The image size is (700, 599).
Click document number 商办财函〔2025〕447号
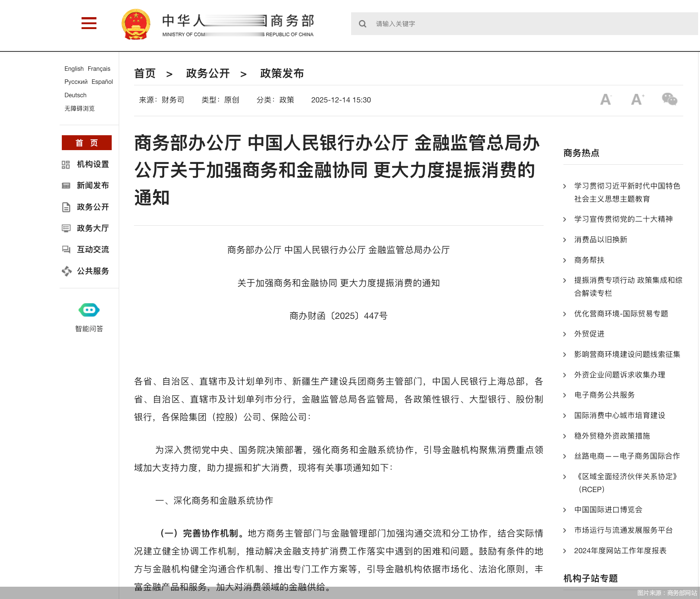pos(338,316)
